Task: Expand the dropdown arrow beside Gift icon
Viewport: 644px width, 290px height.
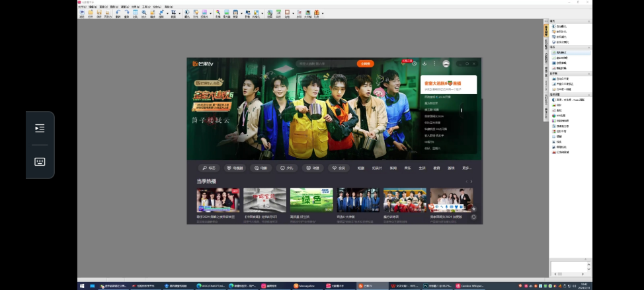Action: 323,13
